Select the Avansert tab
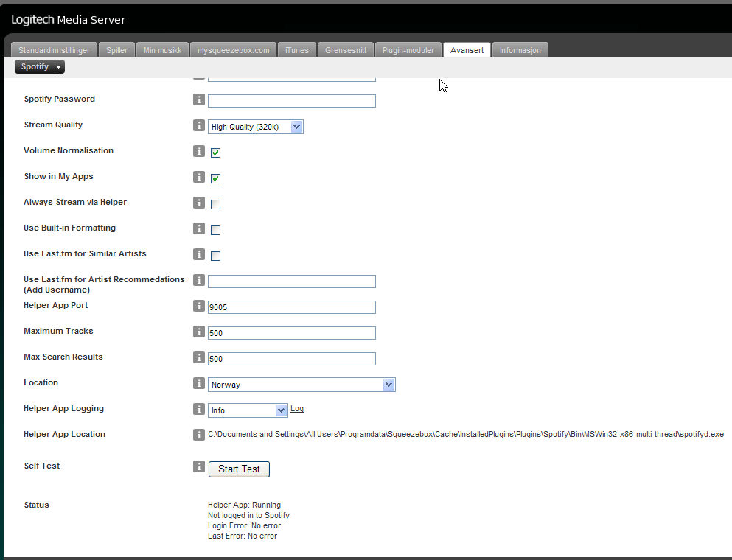The image size is (732, 560). click(x=467, y=50)
